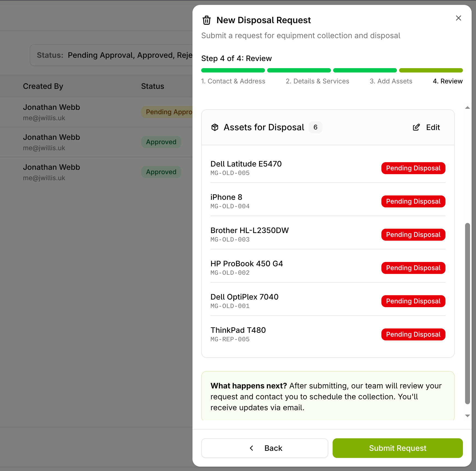Screen dimensions: 476x471
Task: Click the fourth progress bar segment
Action: 431,70
